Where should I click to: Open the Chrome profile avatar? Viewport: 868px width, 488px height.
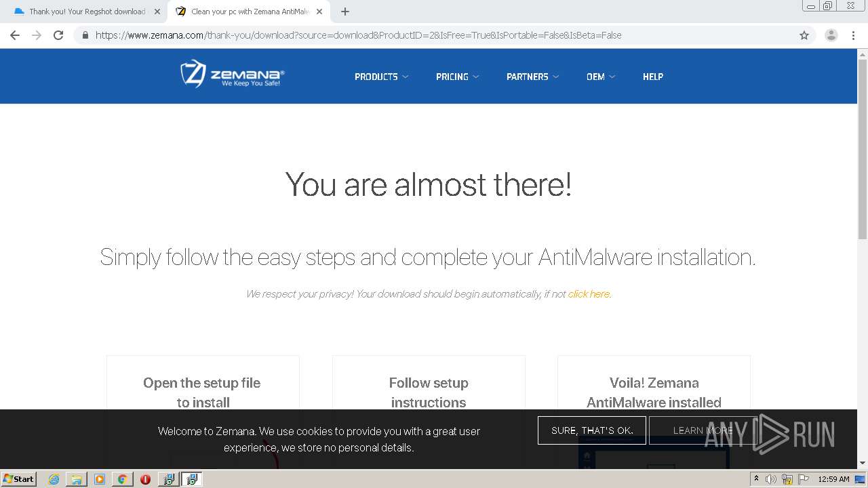coord(831,35)
